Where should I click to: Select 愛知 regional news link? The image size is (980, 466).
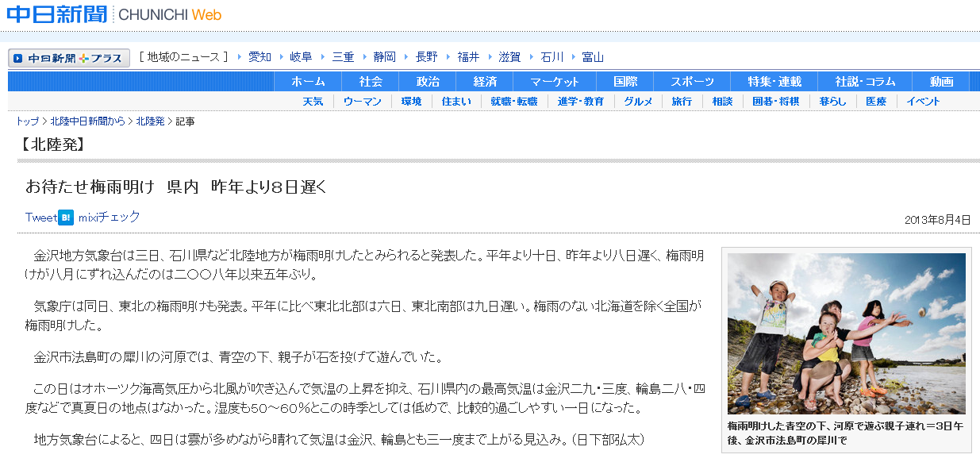[259, 57]
